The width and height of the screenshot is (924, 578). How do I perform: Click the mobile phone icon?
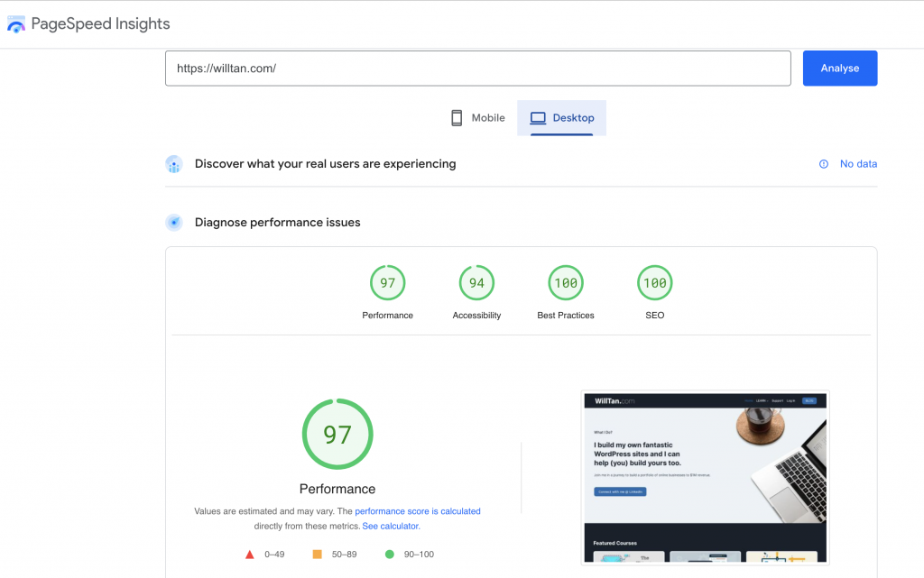[x=457, y=118]
